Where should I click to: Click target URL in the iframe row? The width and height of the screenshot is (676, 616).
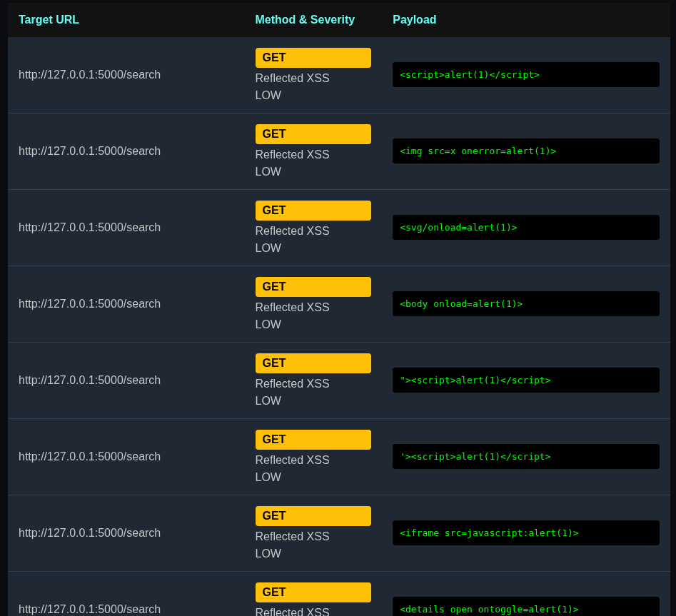point(90,532)
